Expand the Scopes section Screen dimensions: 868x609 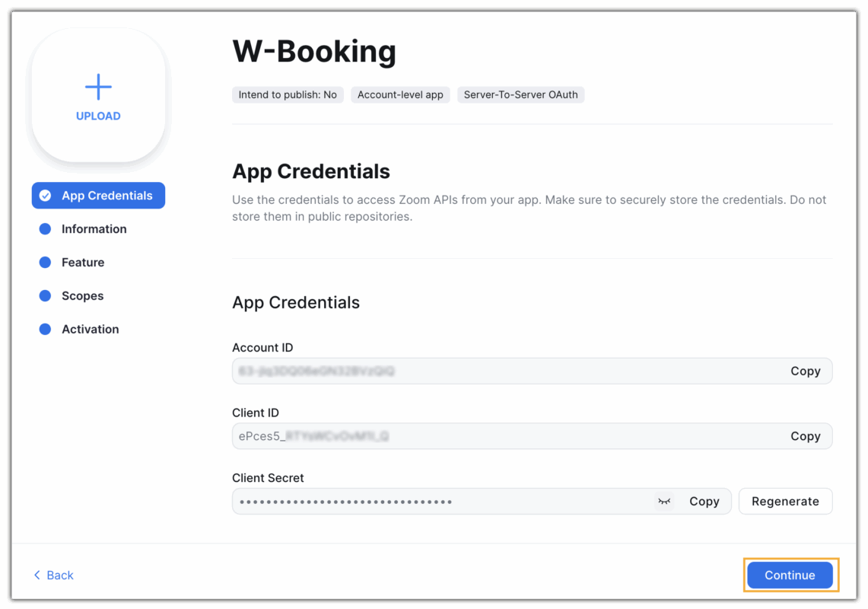(x=83, y=295)
